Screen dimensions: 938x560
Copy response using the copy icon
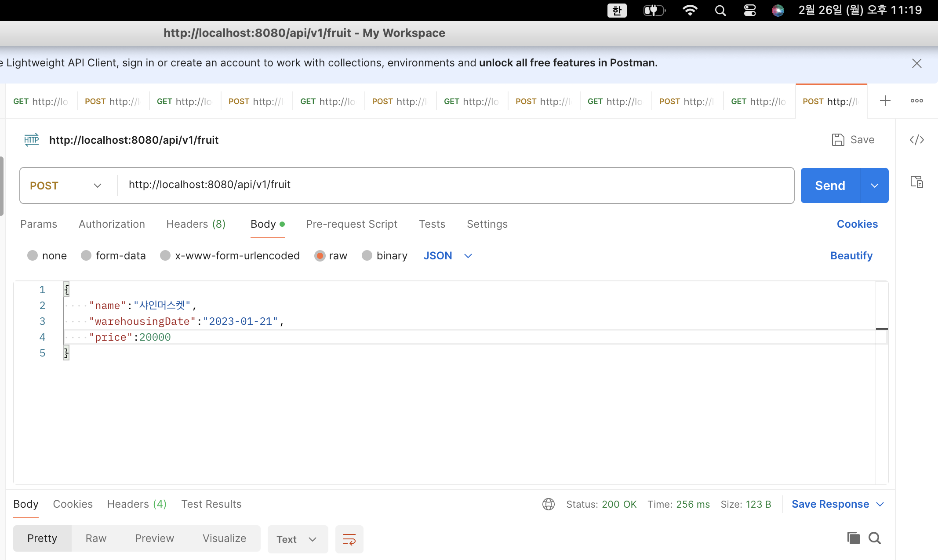click(853, 538)
